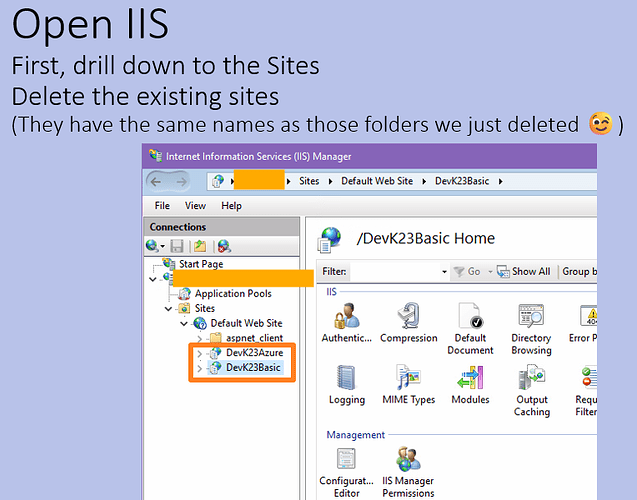637x500 pixels.
Task: Click the Show All button
Action: (x=524, y=271)
